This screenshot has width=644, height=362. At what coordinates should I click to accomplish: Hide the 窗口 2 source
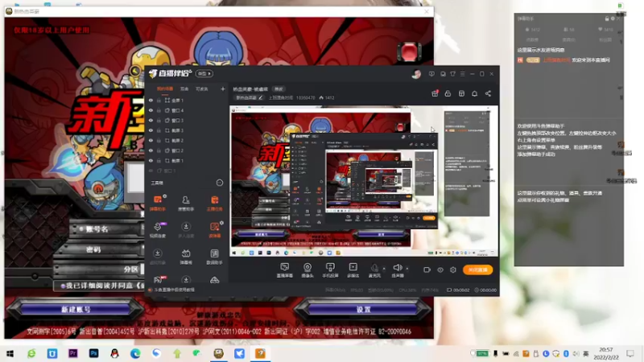pos(151,150)
